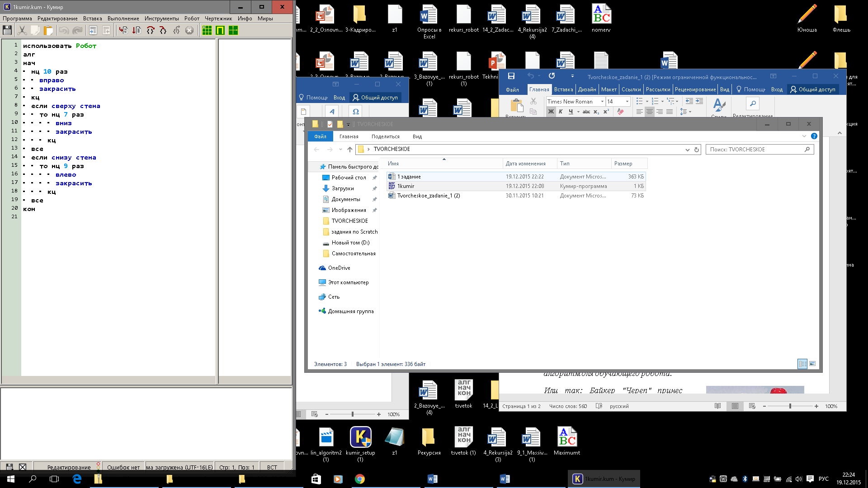Click the paste clipboard icon in Kumir
Screen dimensions: 868x488
point(48,30)
